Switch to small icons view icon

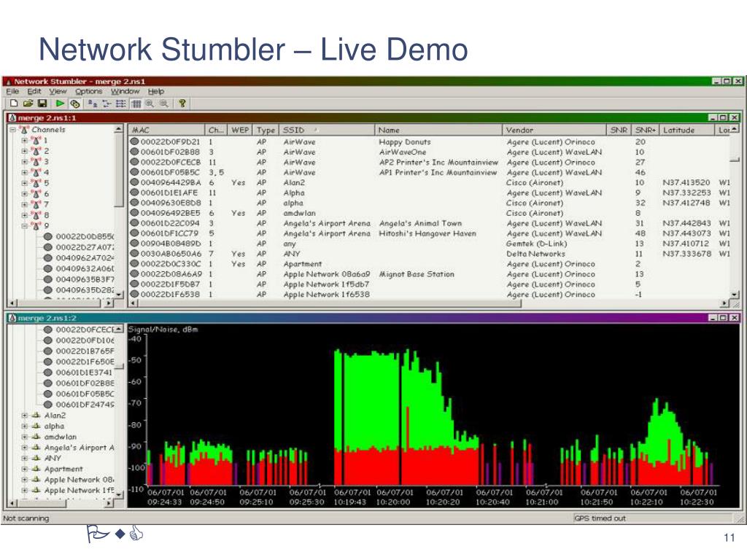click(107, 104)
